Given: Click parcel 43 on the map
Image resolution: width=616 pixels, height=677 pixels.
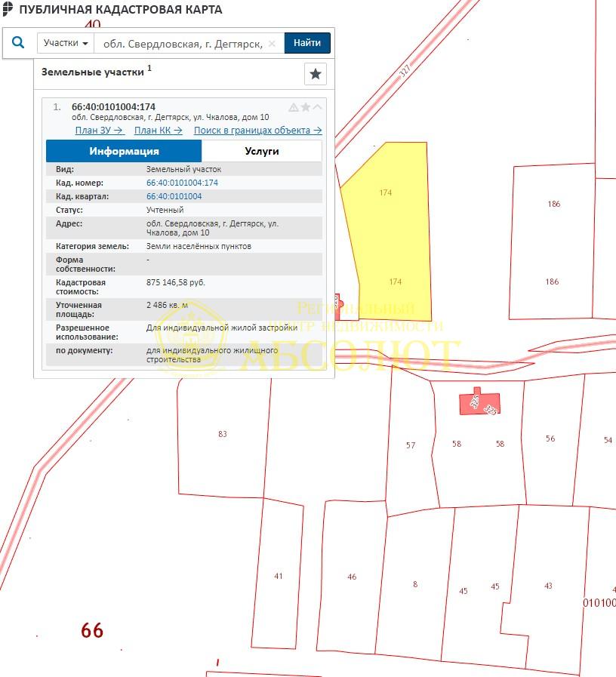Looking at the screenshot, I should tap(548, 586).
